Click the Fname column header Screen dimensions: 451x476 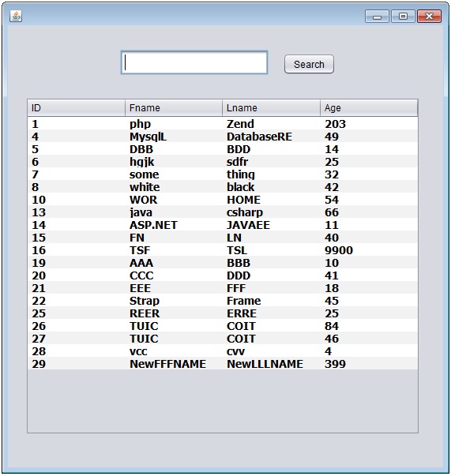tap(174, 108)
